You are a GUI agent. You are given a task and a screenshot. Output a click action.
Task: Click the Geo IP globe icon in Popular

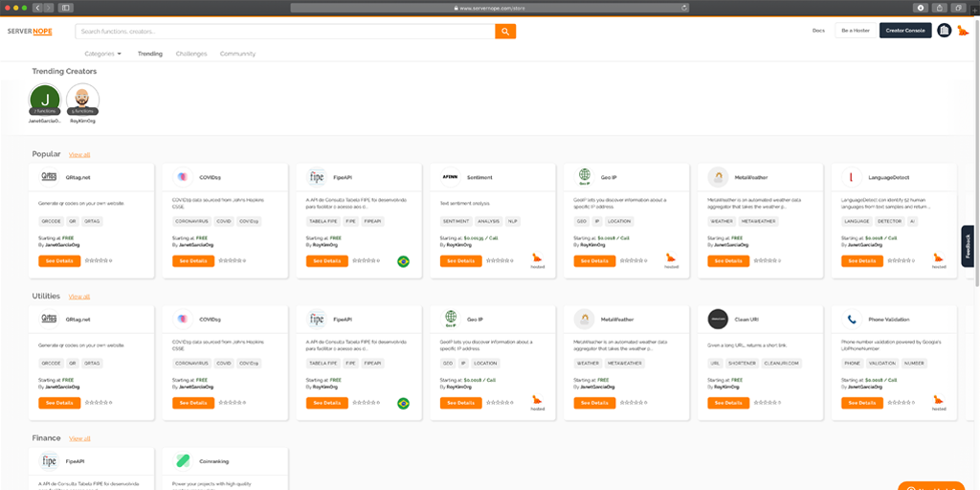point(584,176)
